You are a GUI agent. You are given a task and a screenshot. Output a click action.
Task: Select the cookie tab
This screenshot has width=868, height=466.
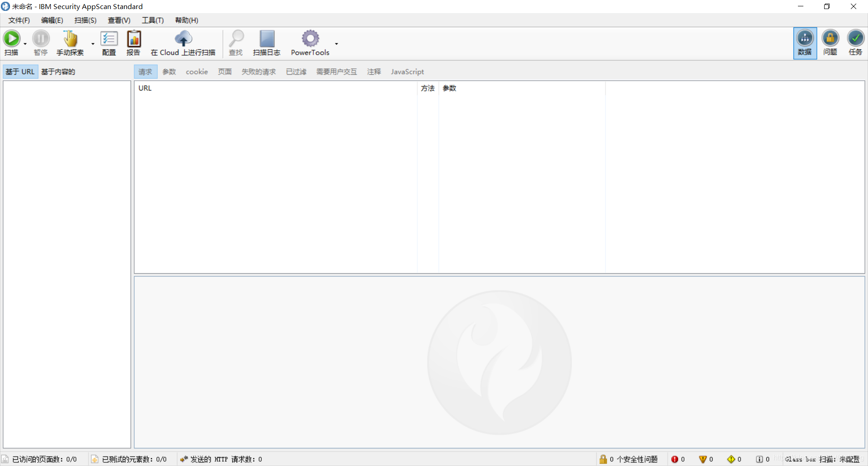[x=197, y=71]
